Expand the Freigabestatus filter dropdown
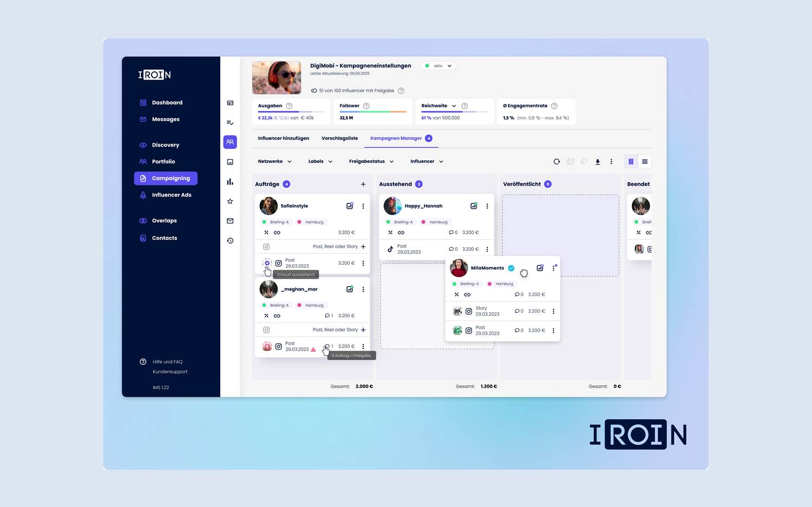This screenshot has height=507, width=812. click(371, 162)
